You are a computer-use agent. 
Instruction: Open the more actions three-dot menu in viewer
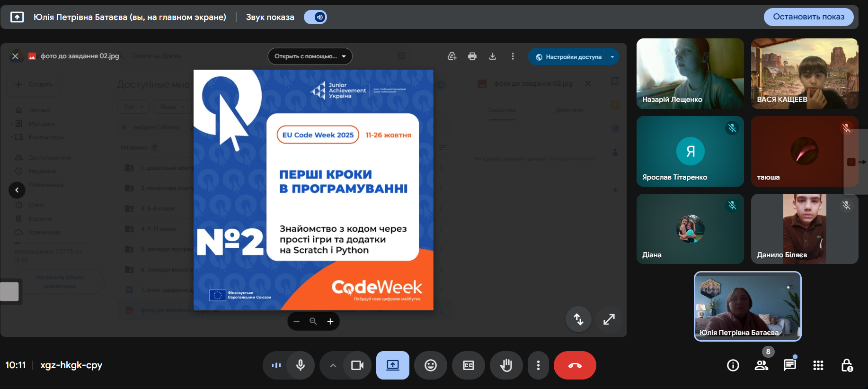click(x=513, y=56)
